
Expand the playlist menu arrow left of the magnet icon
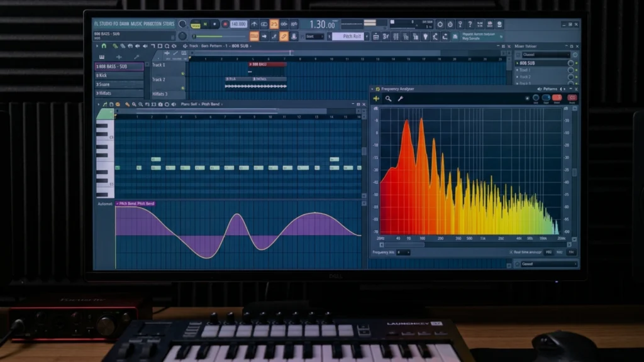[x=97, y=46]
